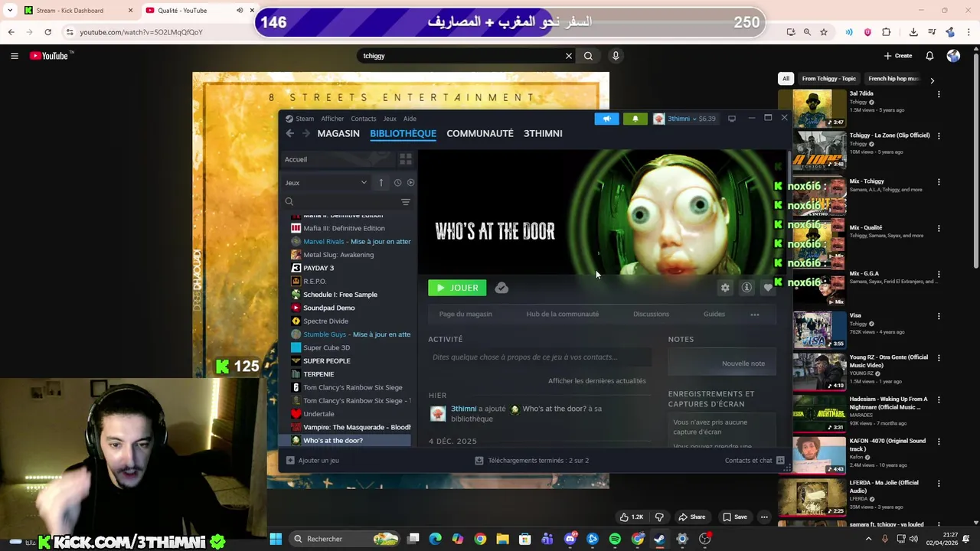
Task: Select R.E.P.O. in library list
Action: click(315, 282)
